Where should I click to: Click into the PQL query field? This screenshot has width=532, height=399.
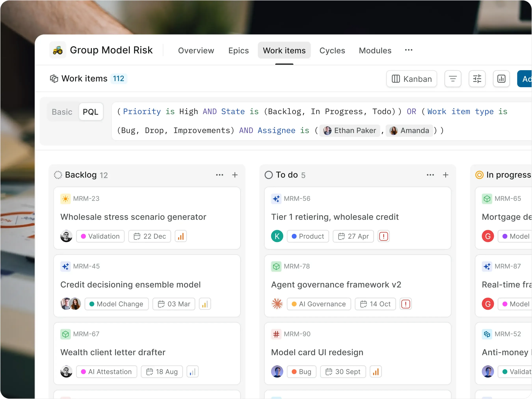321,121
